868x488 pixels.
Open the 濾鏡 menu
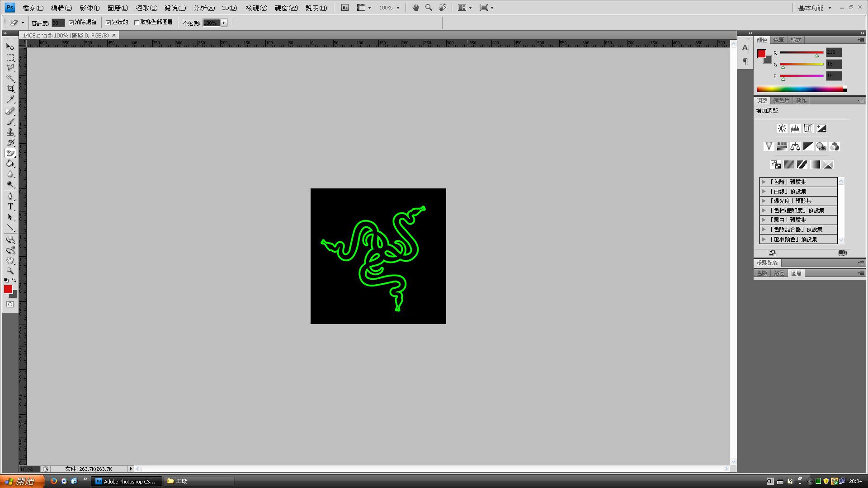point(175,8)
